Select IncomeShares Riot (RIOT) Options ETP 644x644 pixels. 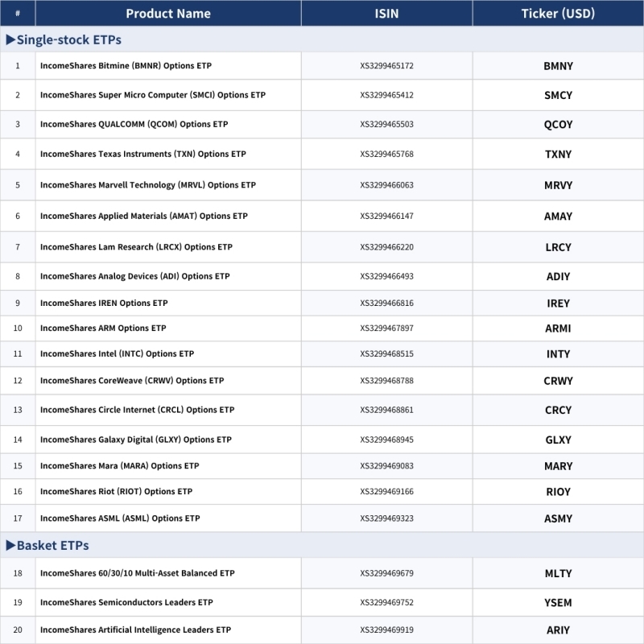click(116, 491)
